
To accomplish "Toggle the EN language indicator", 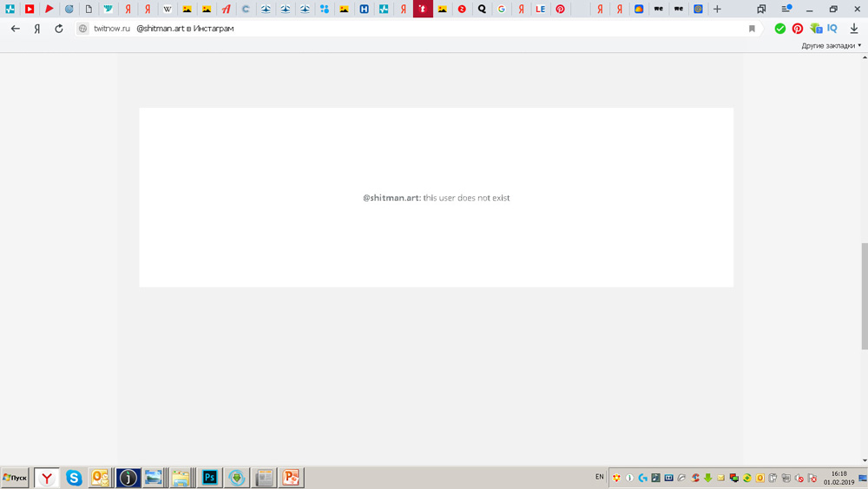I will [x=599, y=477].
